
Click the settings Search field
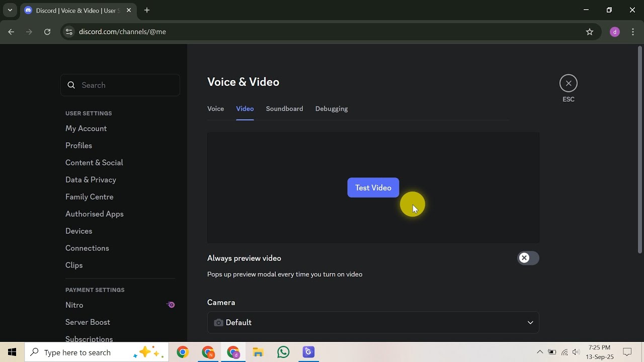coord(120,85)
